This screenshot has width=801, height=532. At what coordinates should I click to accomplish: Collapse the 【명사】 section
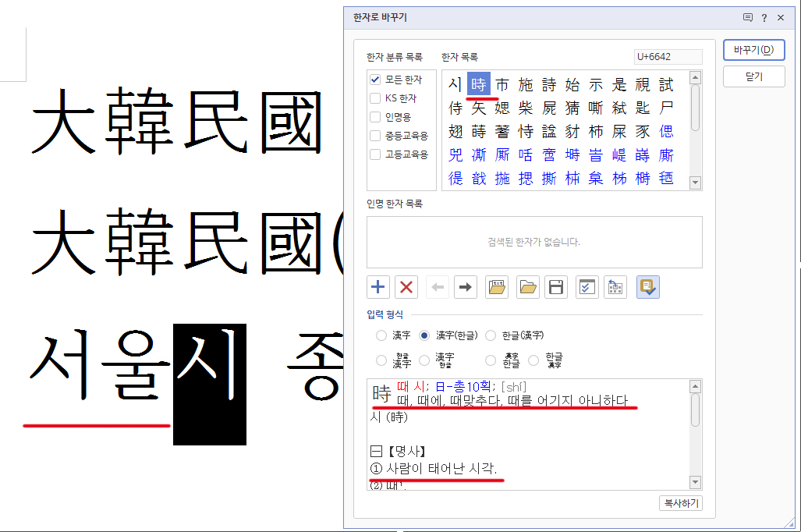coord(376,451)
